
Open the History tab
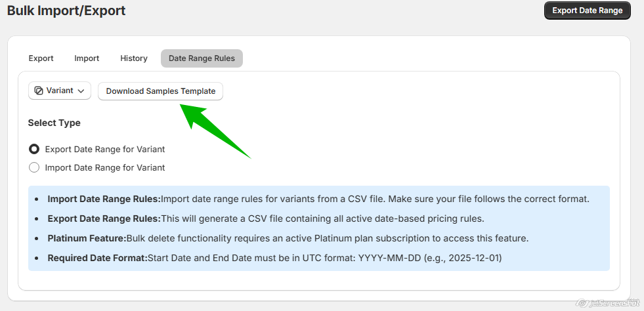[134, 58]
